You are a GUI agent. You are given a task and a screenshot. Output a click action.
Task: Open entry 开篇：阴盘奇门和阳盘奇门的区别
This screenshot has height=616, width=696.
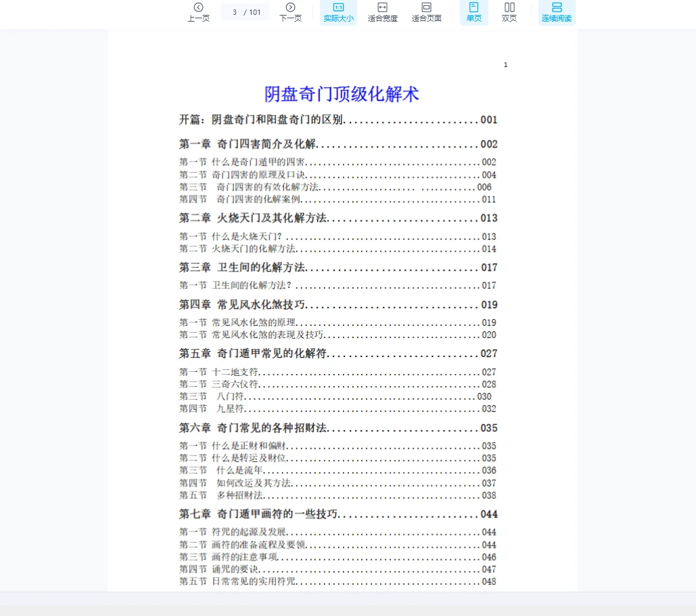point(338,120)
